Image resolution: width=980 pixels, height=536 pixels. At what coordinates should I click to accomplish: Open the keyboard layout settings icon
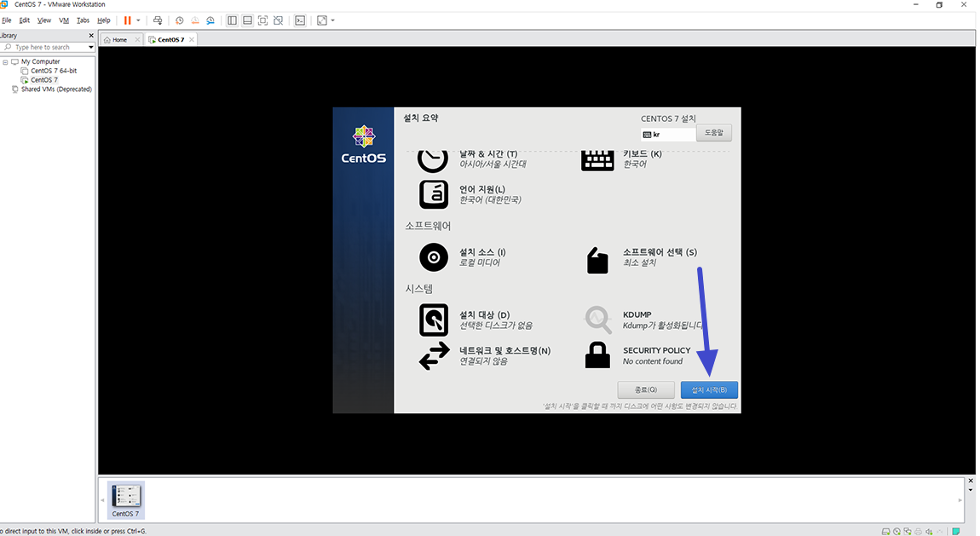click(597, 160)
